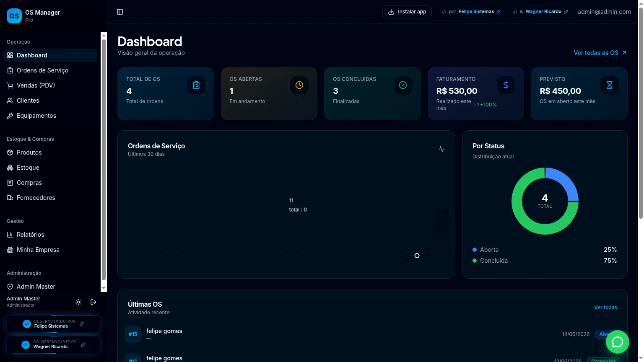Click the Aberta legend blue dot
The height and width of the screenshot is (362, 644).
point(475,250)
